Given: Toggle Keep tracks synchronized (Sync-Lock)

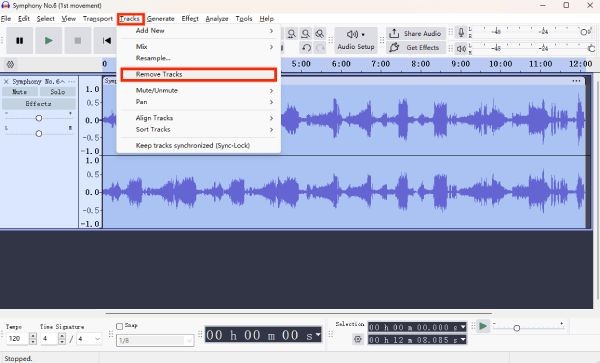Looking at the screenshot, I should point(199,145).
